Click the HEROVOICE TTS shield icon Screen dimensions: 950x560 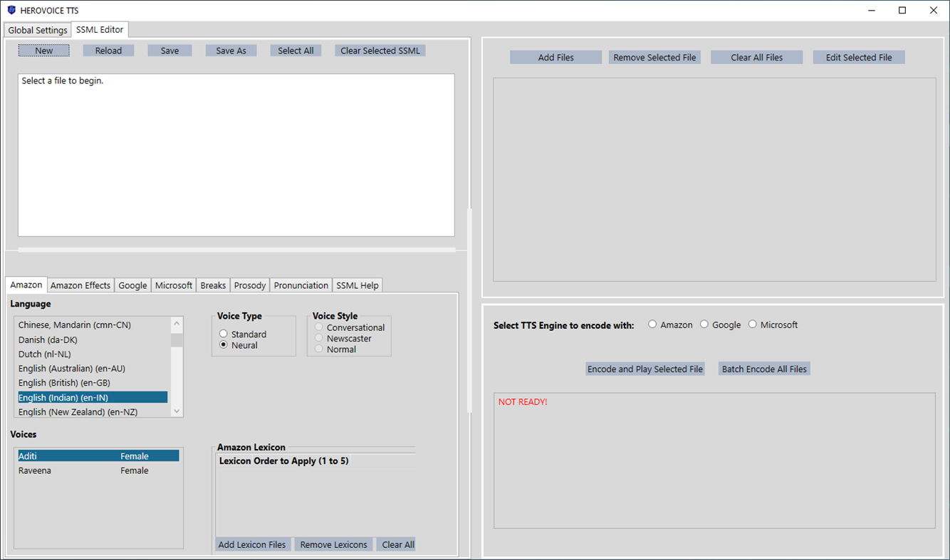click(x=10, y=10)
